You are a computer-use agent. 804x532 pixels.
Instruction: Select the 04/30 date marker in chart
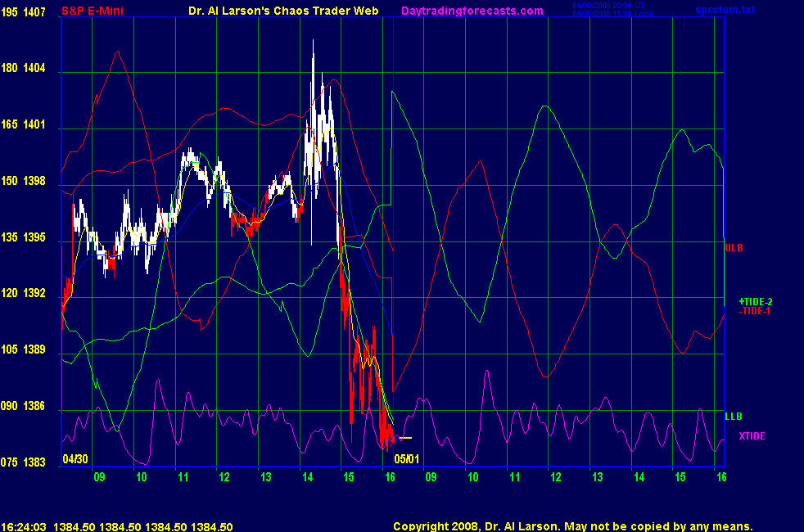(75, 459)
